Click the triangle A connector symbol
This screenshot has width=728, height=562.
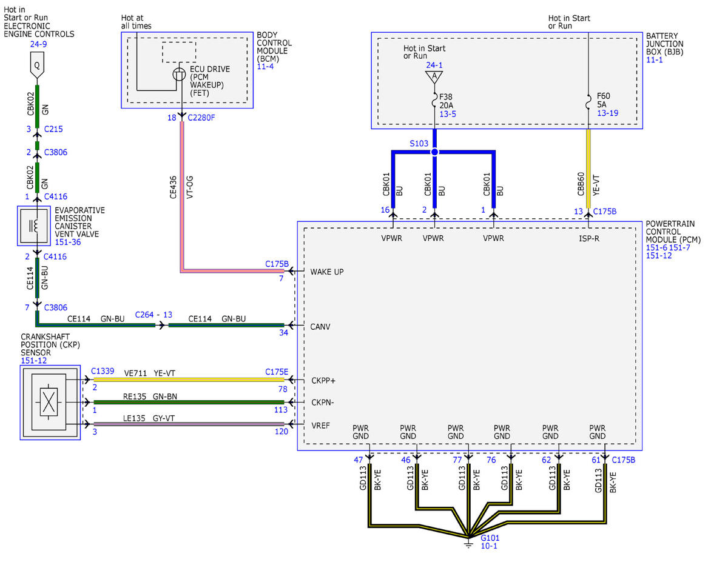point(433,77)
